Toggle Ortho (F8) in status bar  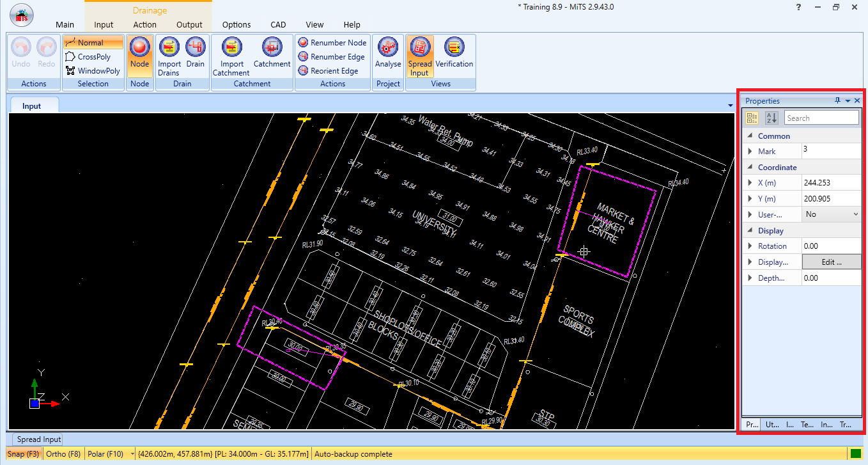[x=63, y=454]
